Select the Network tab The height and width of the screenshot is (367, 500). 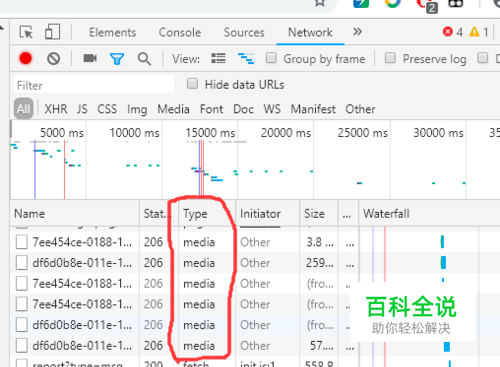click(310, 32)
